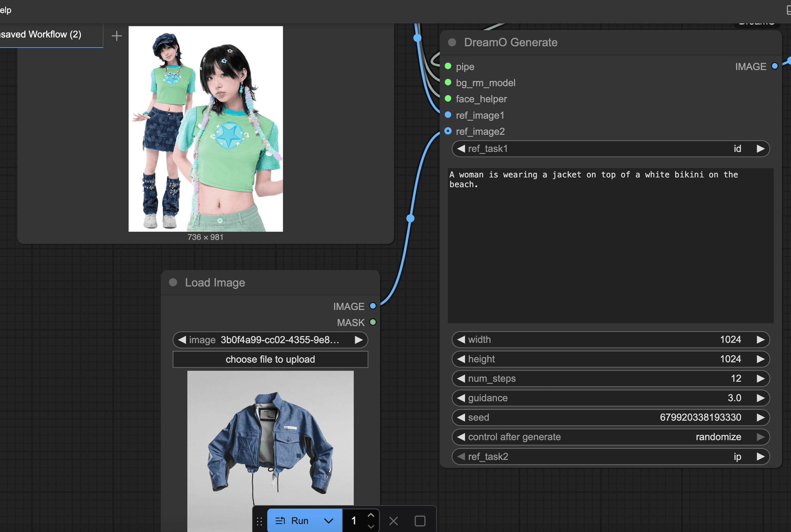Click the MASK output socket on Load Image

point(372,322)
